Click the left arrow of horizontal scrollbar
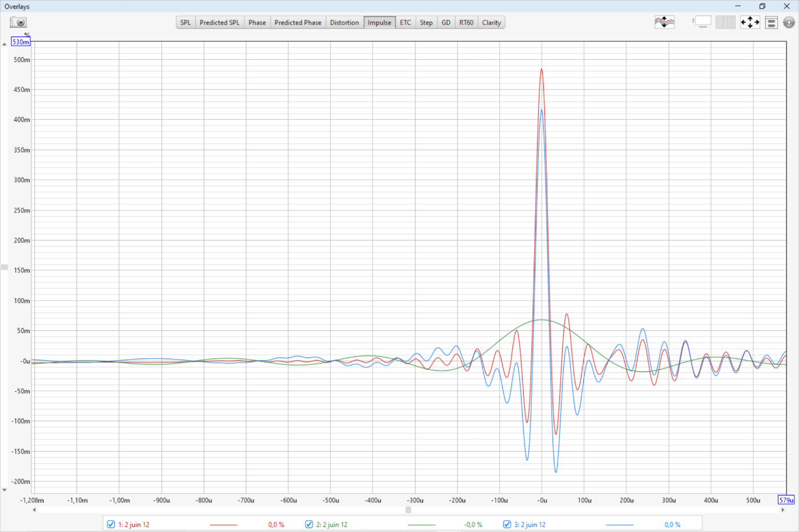Viewport: 799px width, 532px height. pyautogui.click(x=35, y=510)
